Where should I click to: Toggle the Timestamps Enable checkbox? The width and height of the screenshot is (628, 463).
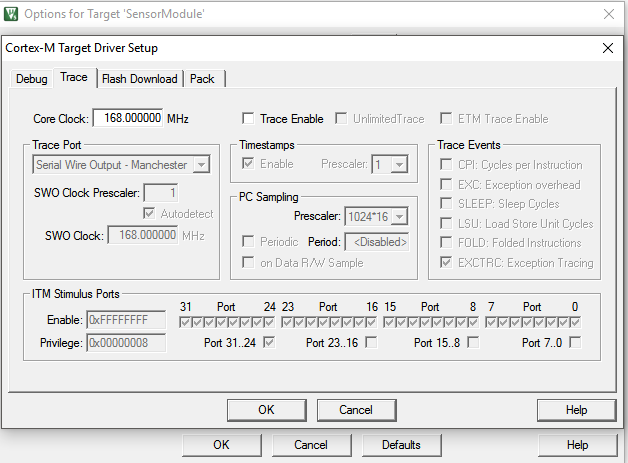tap(248, 164)
